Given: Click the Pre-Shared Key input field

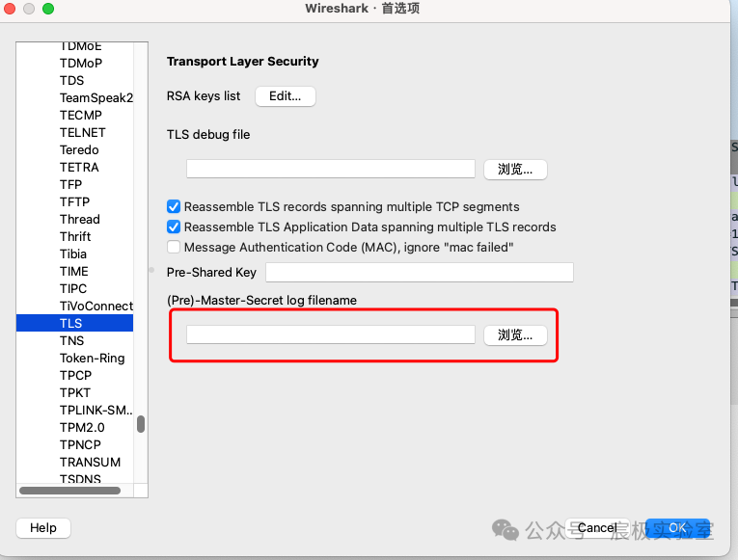Looking at the screenshot, I should 420,272.
